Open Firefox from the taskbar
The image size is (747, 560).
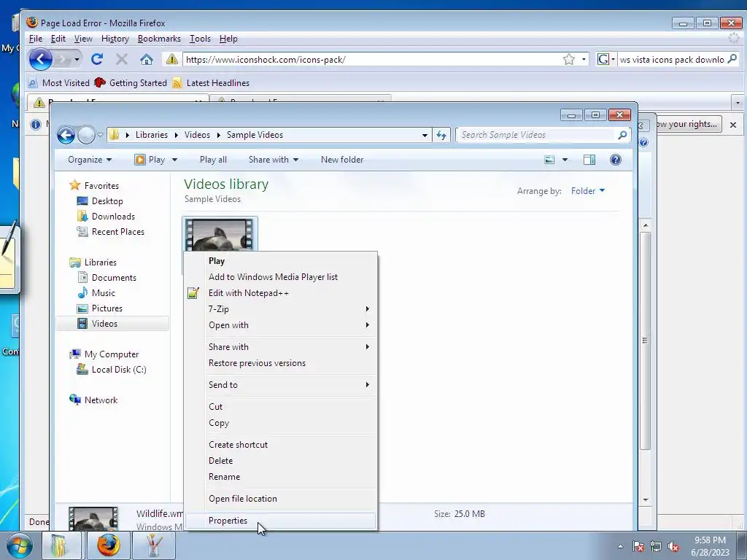pyautogui.click(x=109, y=545)
